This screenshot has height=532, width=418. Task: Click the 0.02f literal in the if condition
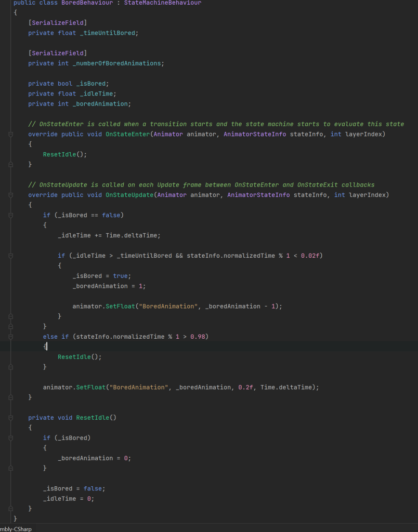pyautogui.click(x=310, y=256)
